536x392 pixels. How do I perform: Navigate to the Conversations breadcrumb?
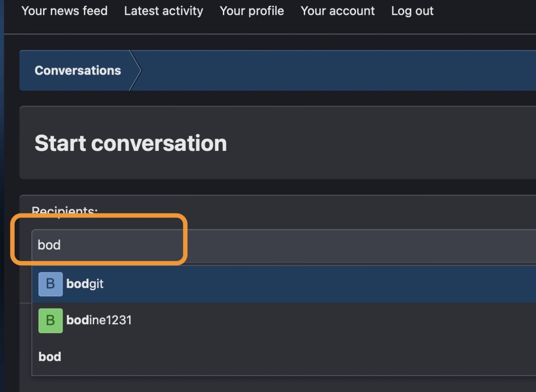pyautogui.click(x=78, y=71)
